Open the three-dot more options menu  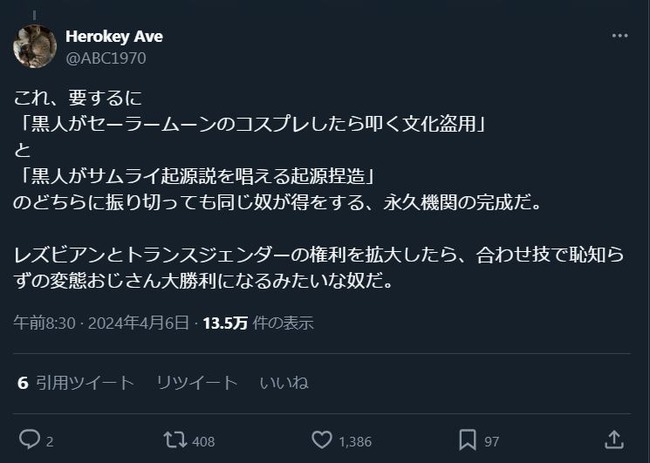pyautogui.click(x=620, y=35)
